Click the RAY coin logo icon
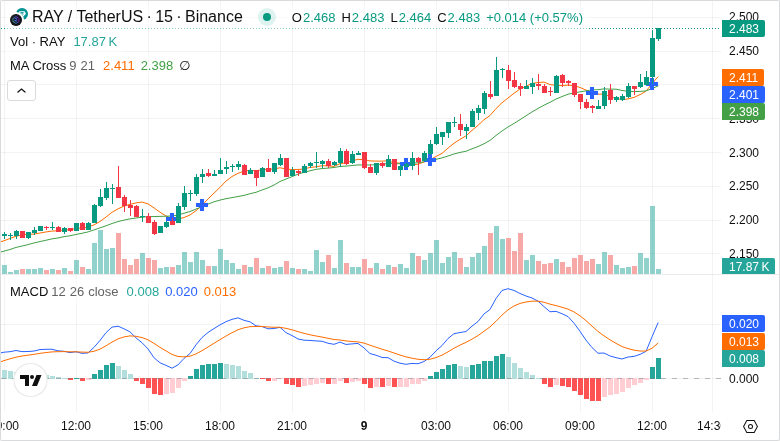This screenshot has width=780, height=441. [x=18, y=17]
